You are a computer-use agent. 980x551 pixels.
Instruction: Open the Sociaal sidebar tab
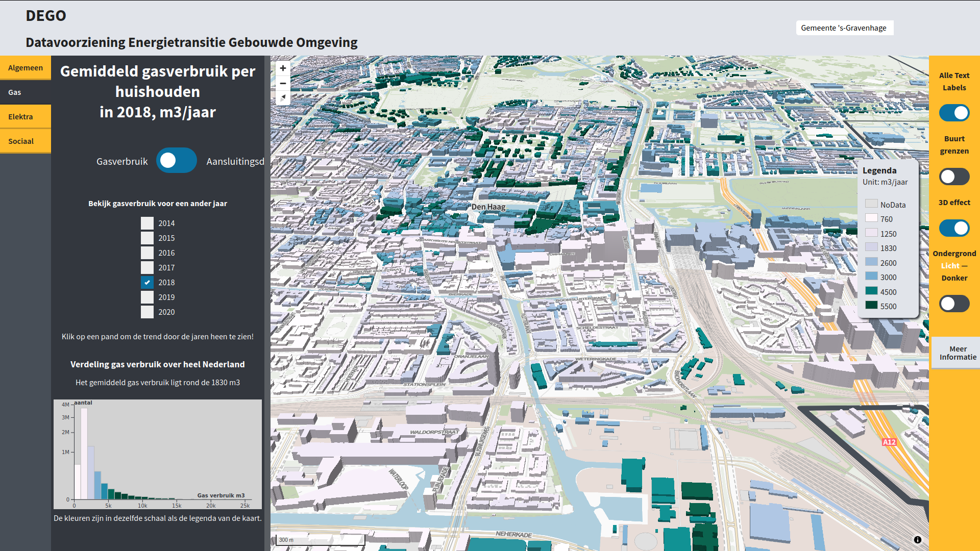[x=25, y=141]
